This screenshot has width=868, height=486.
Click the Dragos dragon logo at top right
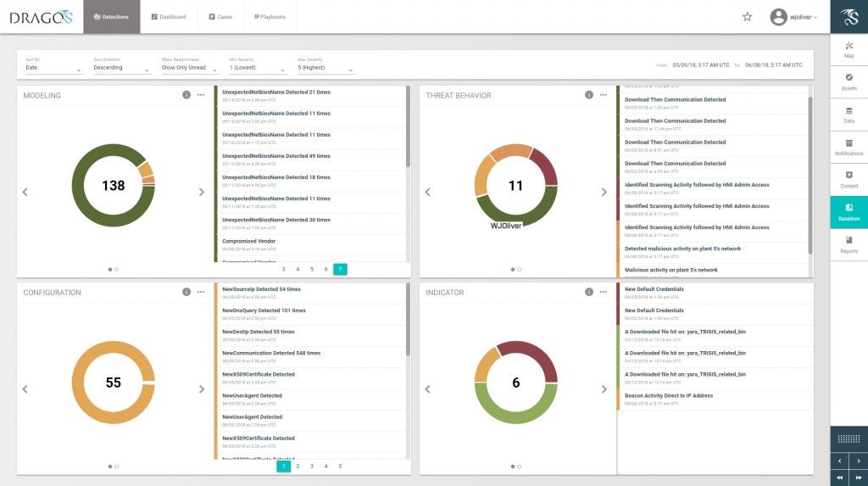click(x=849, y=17)
